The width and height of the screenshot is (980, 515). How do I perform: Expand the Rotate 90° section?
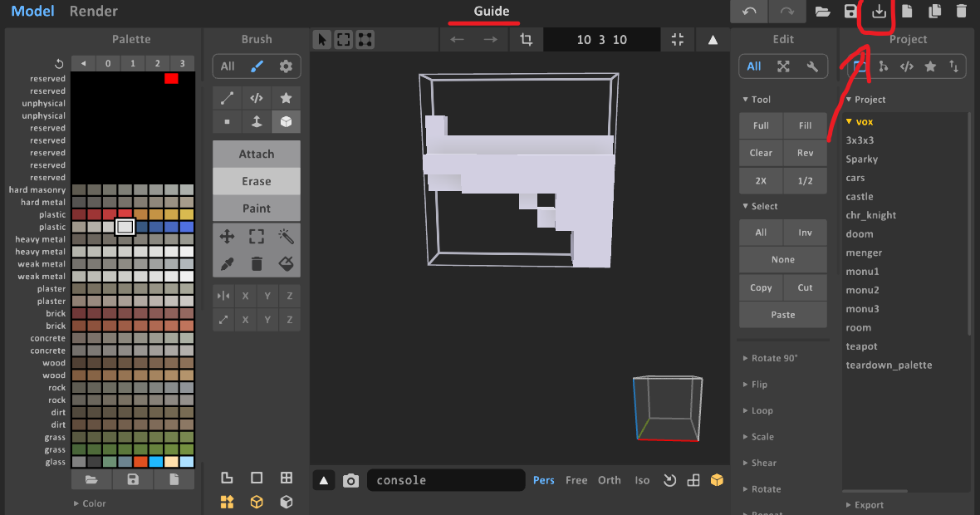point(770,358)
